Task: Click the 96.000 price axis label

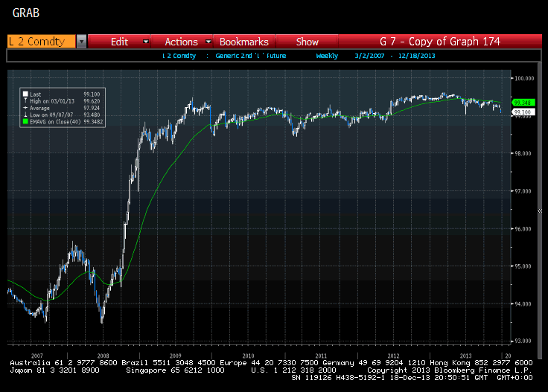Action: pos(523,229)
